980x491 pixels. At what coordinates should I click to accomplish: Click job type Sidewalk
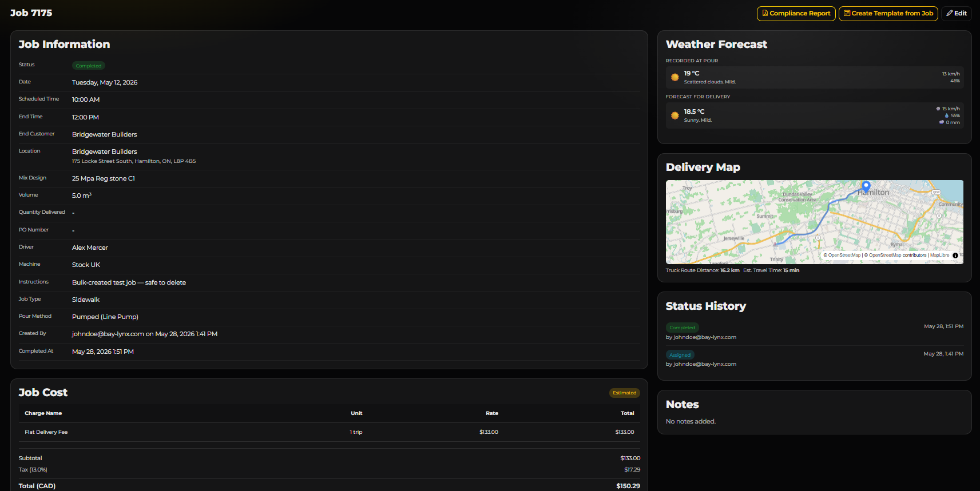[x=86, y=300]
